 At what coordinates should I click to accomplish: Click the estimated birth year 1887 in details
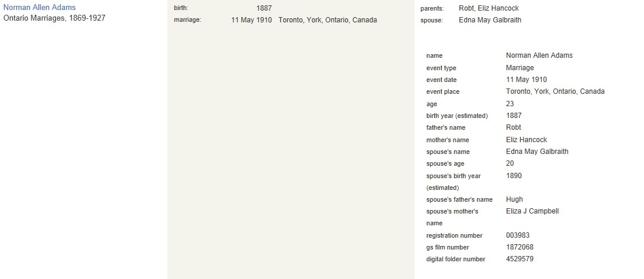tap(514, 116)
